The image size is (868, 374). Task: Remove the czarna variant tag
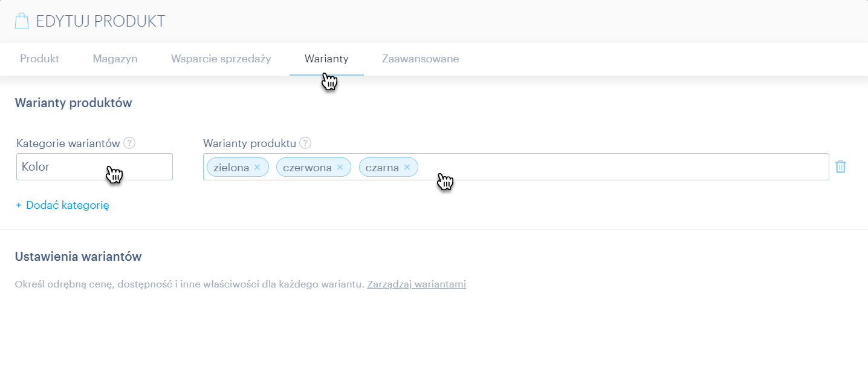[407, 168]
